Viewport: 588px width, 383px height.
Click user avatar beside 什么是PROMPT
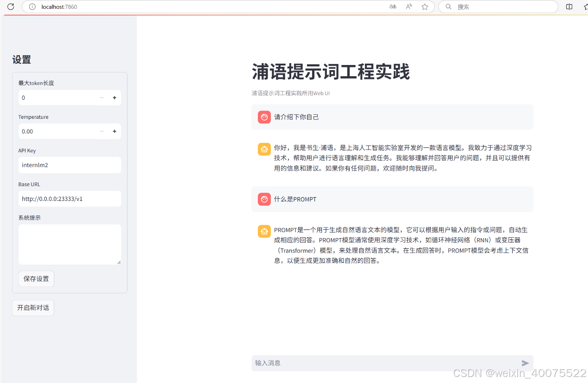(264, 199)
